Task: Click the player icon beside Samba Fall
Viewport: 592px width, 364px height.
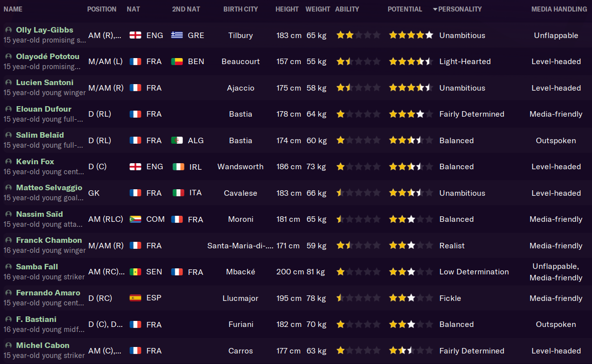Action: tap(8, 267)
